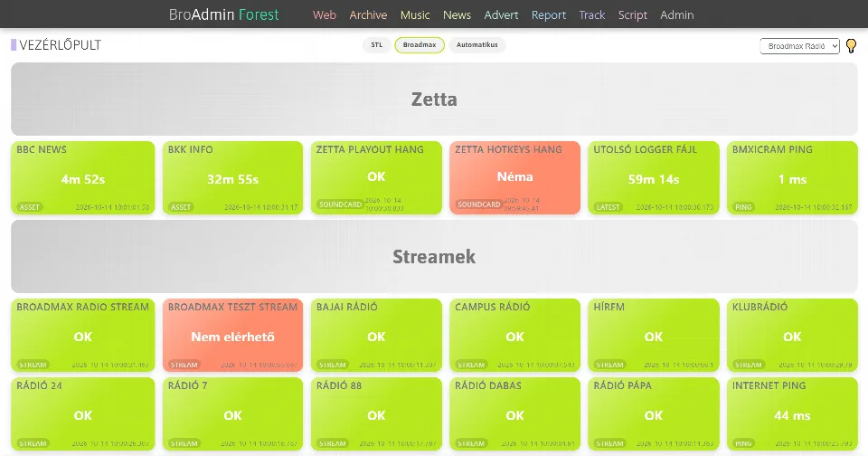Open the Music menu
The width and height of the screenshot is (868, 456).
tap(415, 15)
